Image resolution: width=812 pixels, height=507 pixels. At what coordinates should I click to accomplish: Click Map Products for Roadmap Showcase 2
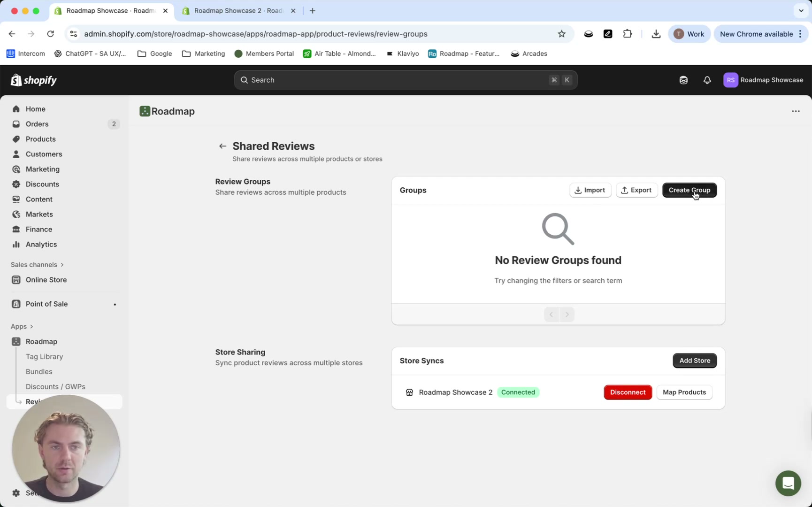(684, 392)
